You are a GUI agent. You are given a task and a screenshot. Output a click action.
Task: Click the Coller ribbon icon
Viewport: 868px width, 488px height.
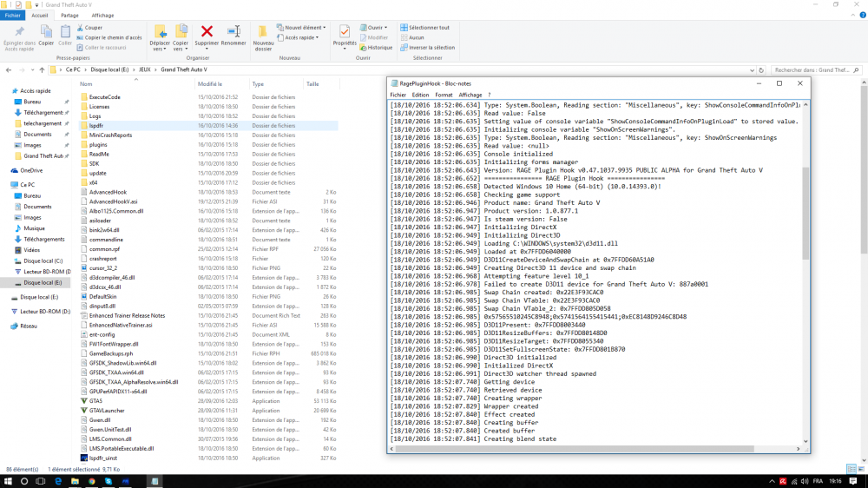point(65,32)
